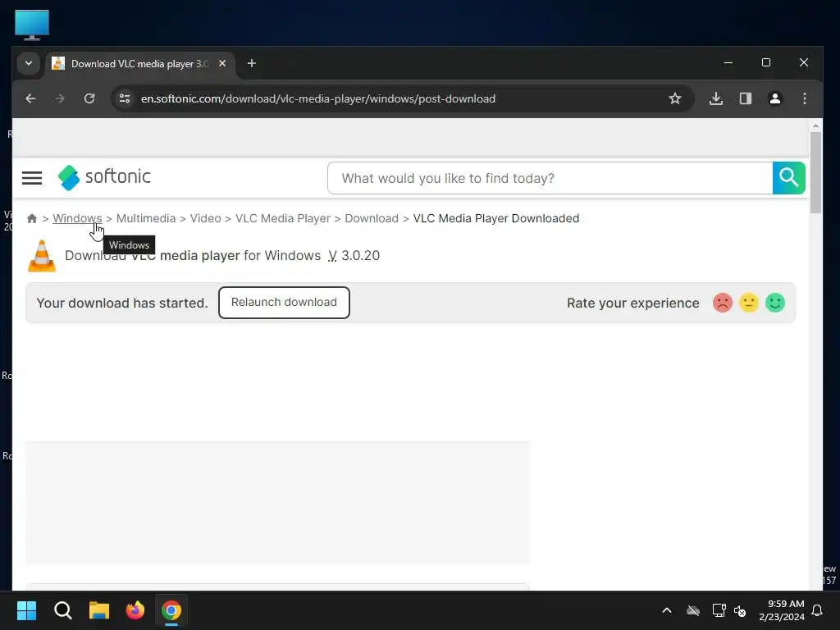Viewport: 840px width, 630px height.
Task: Click the VLC traffic cone icon
Action: click(42, 256)
